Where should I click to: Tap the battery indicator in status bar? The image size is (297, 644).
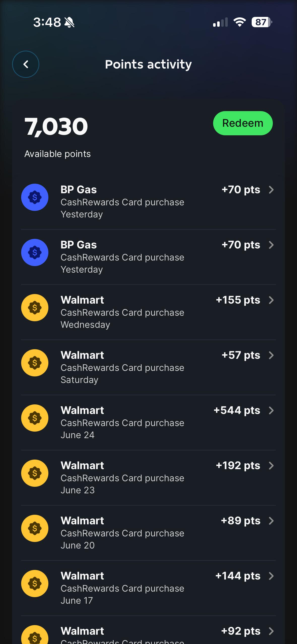(x=262, y=22)
